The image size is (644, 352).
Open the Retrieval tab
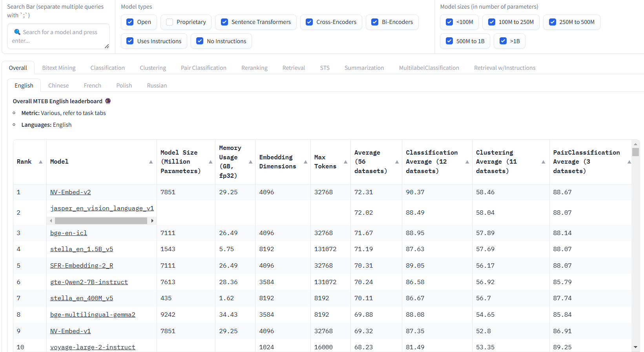click(x=294, y=68)
